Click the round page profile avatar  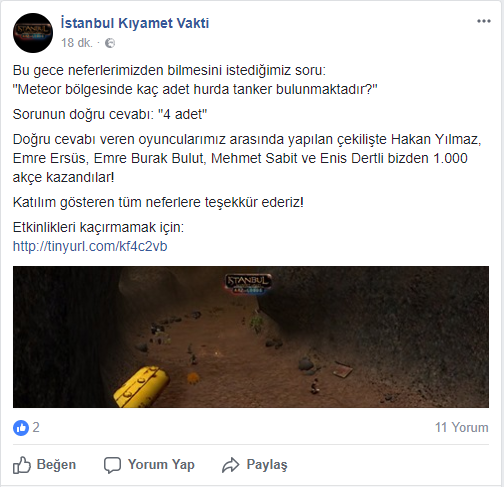click(x=33, y=33)
